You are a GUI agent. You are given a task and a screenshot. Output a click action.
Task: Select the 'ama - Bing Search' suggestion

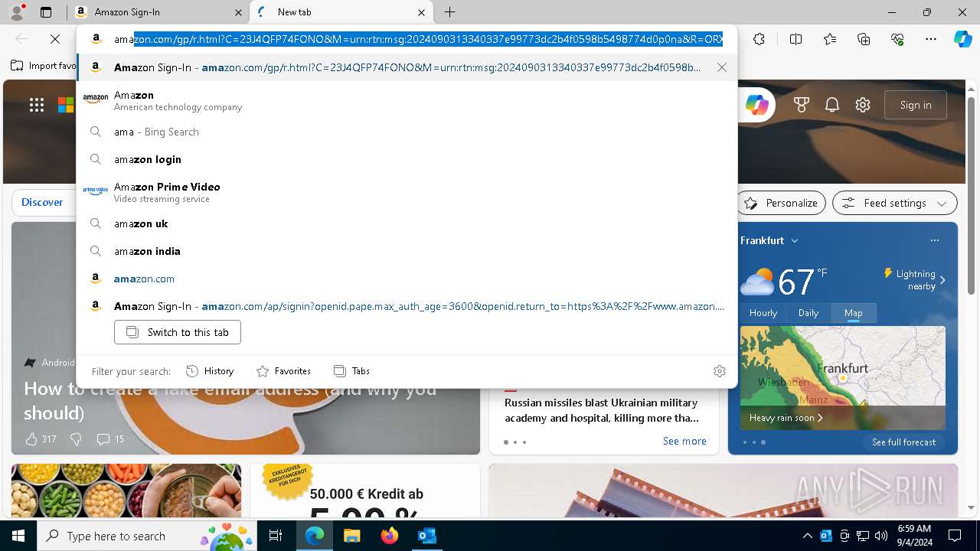pos(407,132)
